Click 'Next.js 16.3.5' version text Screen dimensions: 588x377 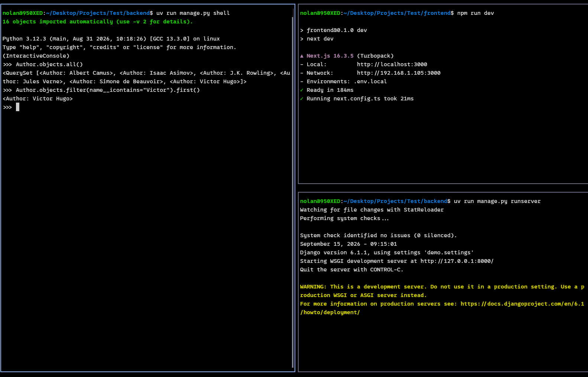pyautogui.click(x=330, y=56)
